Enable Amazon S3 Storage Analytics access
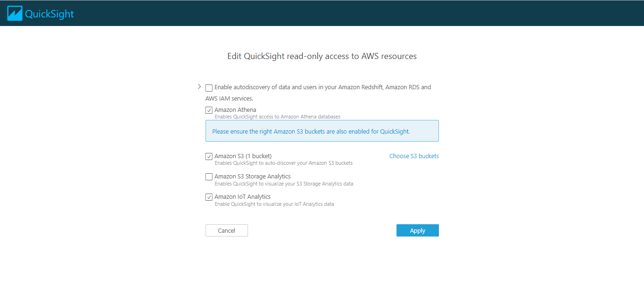The height and width of the screenshot is (296, 644). (x=208, y=177)
